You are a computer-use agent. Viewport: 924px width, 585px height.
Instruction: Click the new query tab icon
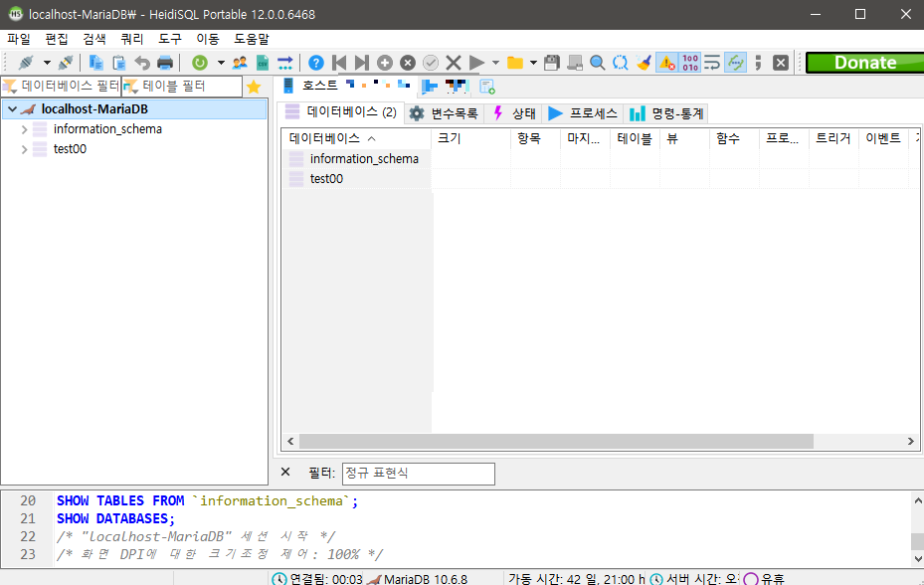coord(487,87)
